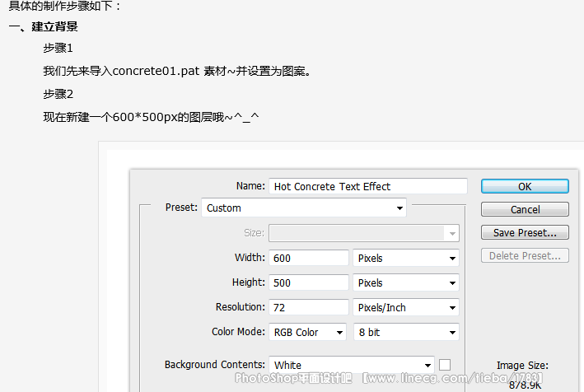This screenshot has width=584, height=392.
Task: Open the Height units Pixels dropdown
Action: 406,282
